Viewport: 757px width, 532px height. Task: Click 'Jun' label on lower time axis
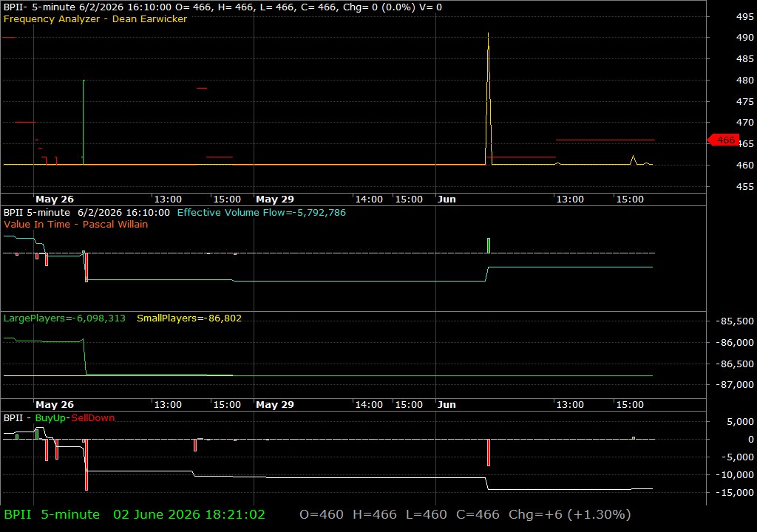pyautogui.click(x=447, y=405)
